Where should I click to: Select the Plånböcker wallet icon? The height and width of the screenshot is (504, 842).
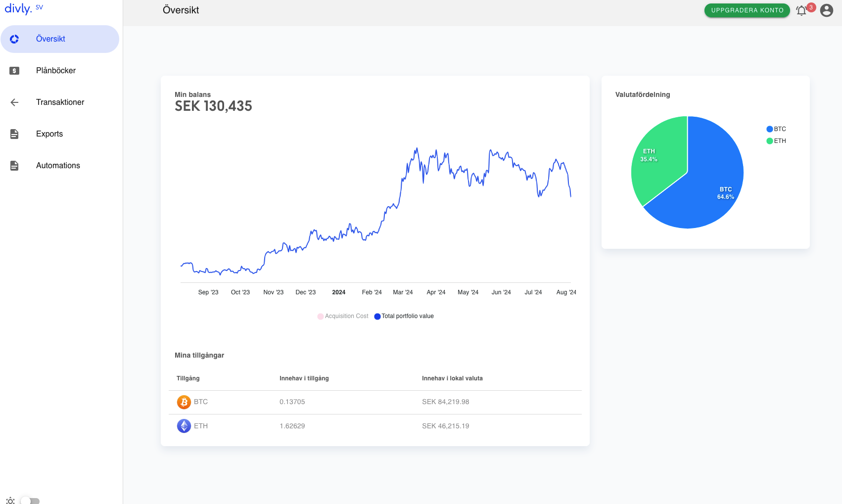pos(14,70)
